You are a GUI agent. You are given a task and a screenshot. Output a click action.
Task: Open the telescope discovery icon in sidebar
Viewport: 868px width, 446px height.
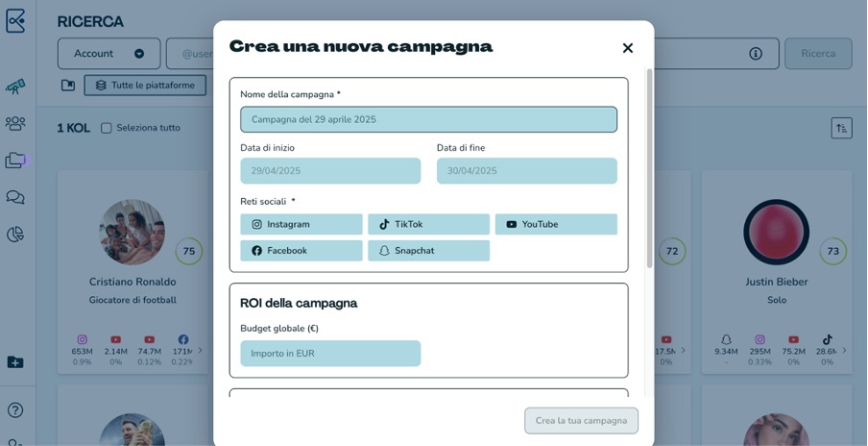[x=15, y=87]
